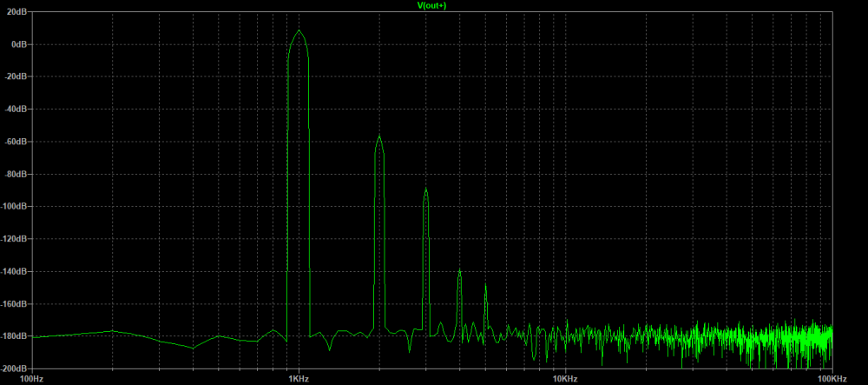The width and height of the screenshot is (868, 385).
Task: Click the -120dB vertical axis label
Action: [16, 239]
